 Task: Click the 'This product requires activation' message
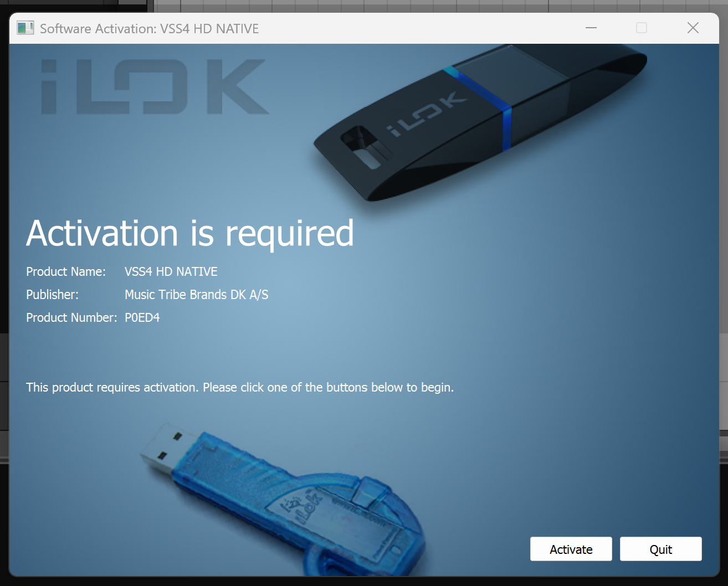tap(240, 388)
